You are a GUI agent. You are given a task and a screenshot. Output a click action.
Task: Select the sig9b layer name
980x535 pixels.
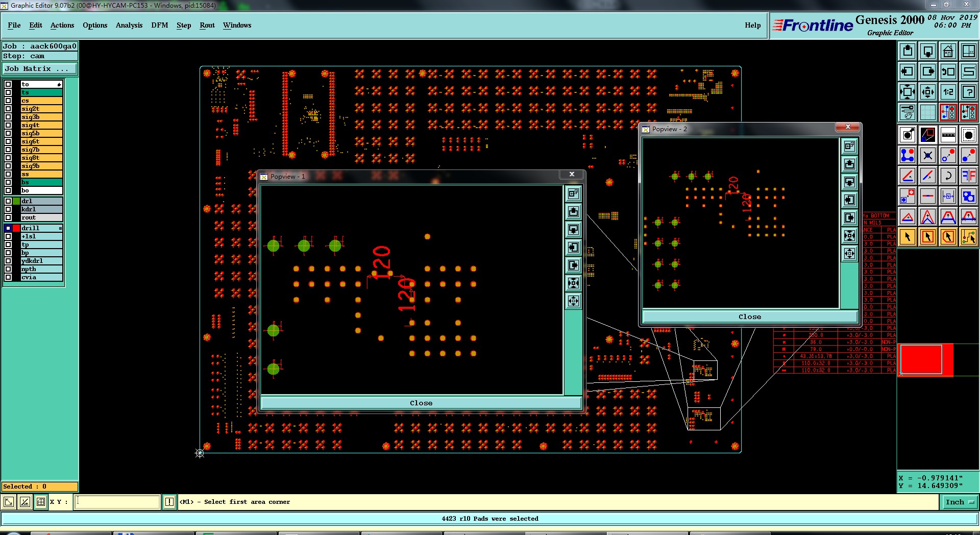[42, 166]
